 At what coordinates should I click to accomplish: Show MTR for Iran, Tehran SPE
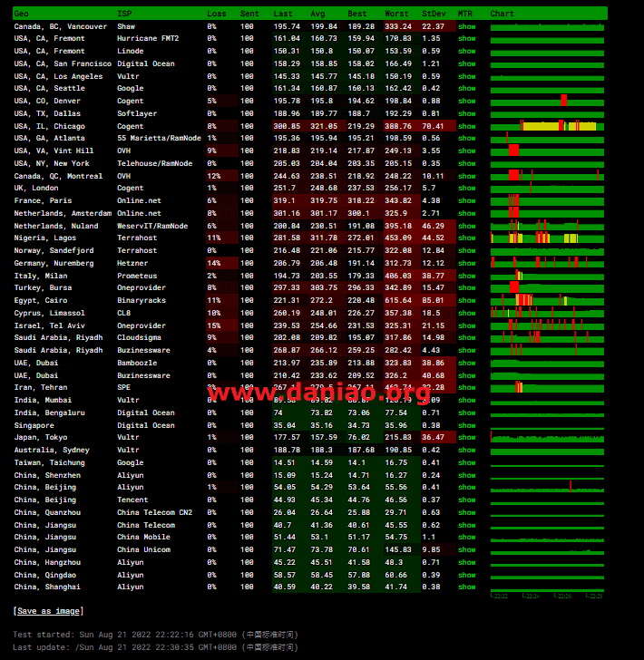467,387
